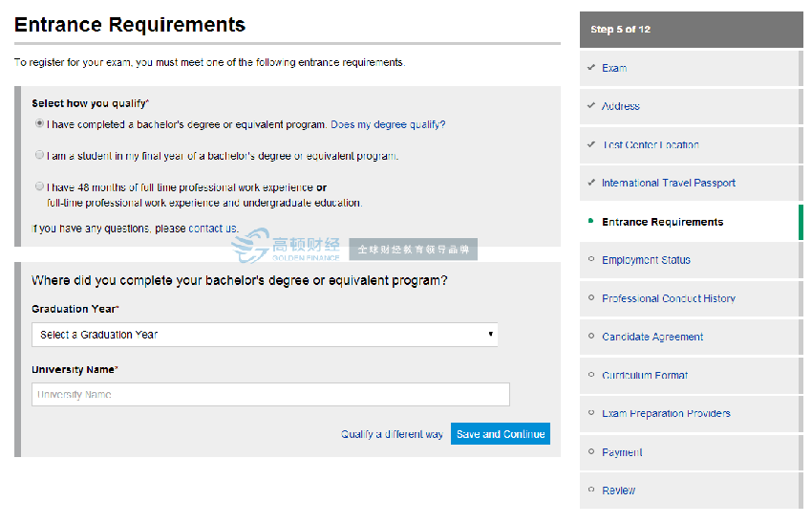Image resolution: width=812 pixels, height=524 pixels.
Task: Select the Employment Status step
Action: click(646, 260)
